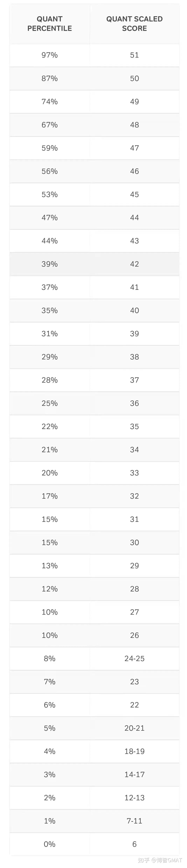
Task: Select the 87% percentile cell
Action: tap(50, 79)
